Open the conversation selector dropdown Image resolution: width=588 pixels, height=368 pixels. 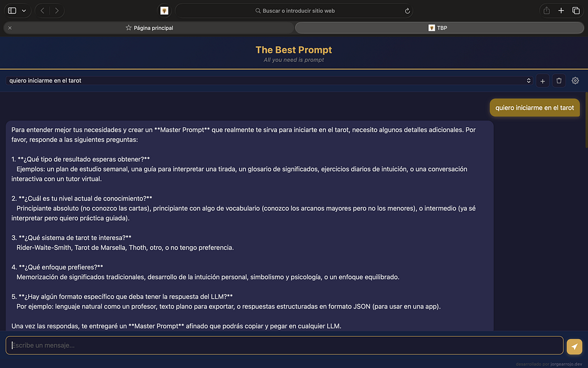269,81
